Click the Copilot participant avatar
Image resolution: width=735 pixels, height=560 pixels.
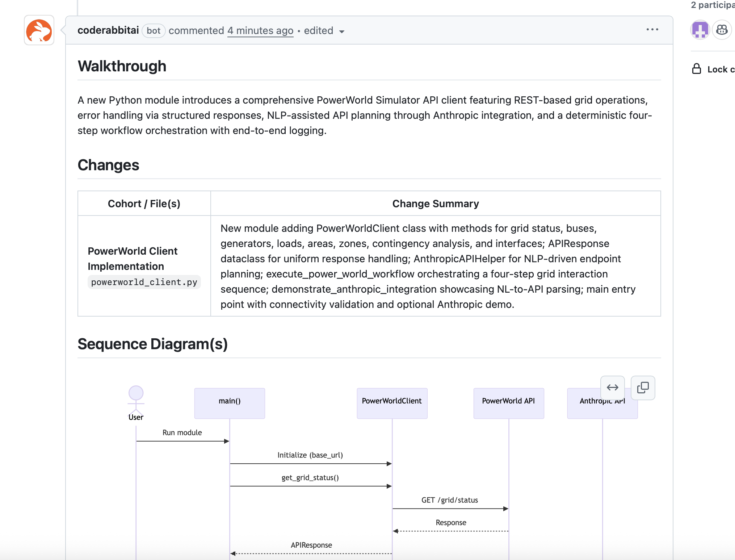(x=722, y=30)
